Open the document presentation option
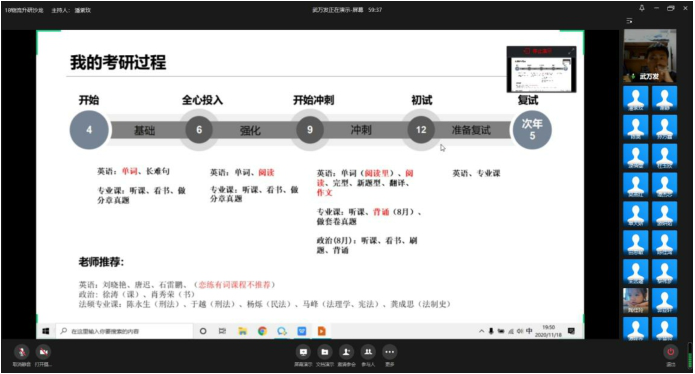Viewport: 695px width, 374px height. coord(324,352)
